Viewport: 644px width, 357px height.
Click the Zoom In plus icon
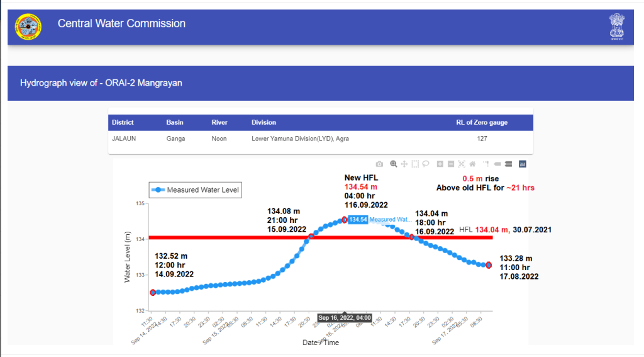(x=440, y=164)
